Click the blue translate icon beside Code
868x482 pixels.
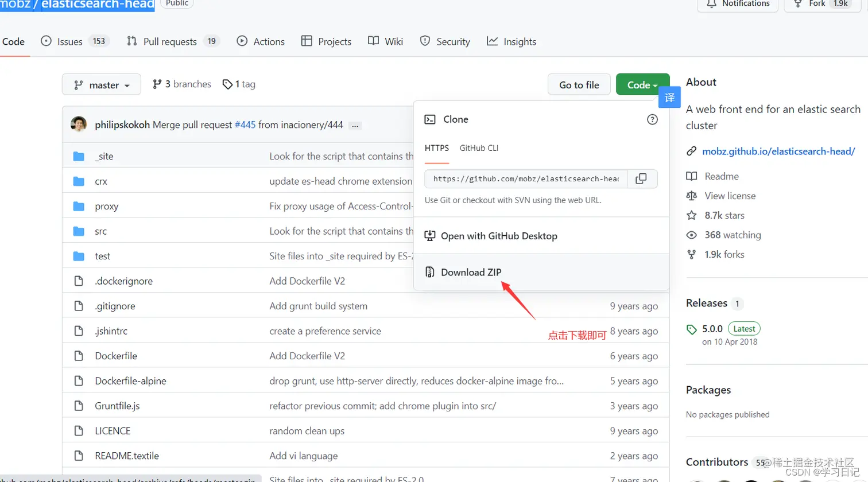[x=669, y=98]
